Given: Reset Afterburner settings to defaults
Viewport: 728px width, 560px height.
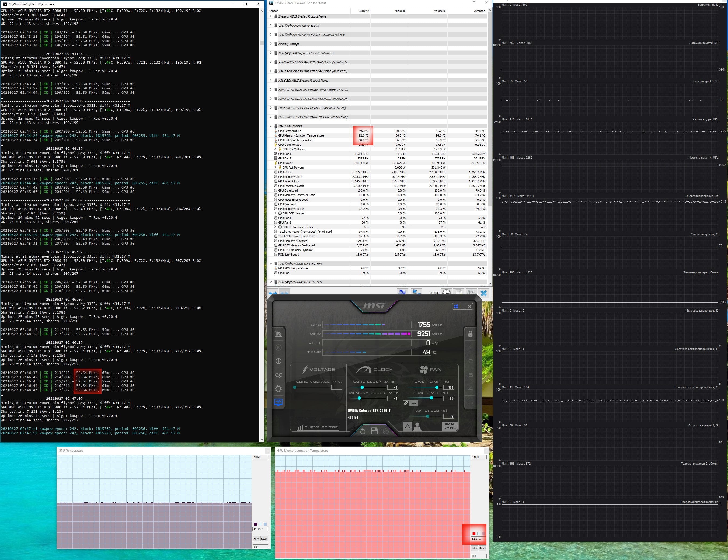Looking at the screenshot, I should click(x=363, y=431).
